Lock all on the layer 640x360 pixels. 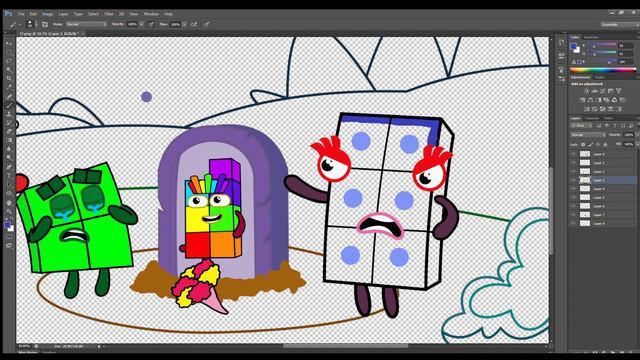(605, 144)
